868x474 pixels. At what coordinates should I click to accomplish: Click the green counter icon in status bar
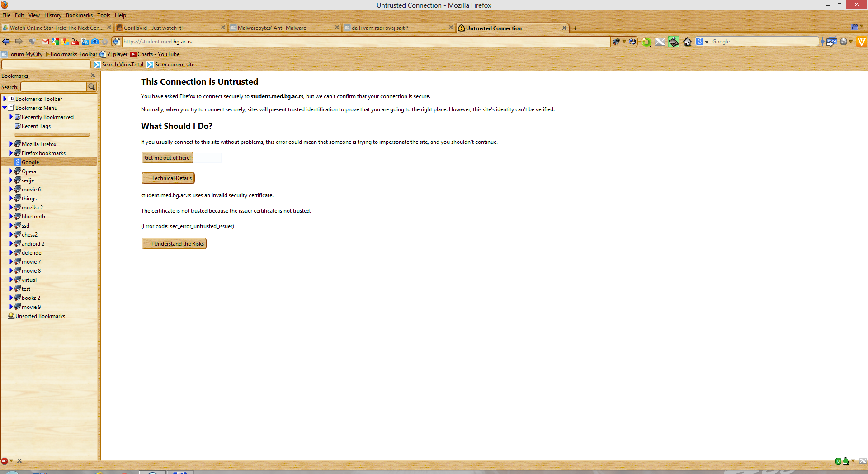point(838,461)
